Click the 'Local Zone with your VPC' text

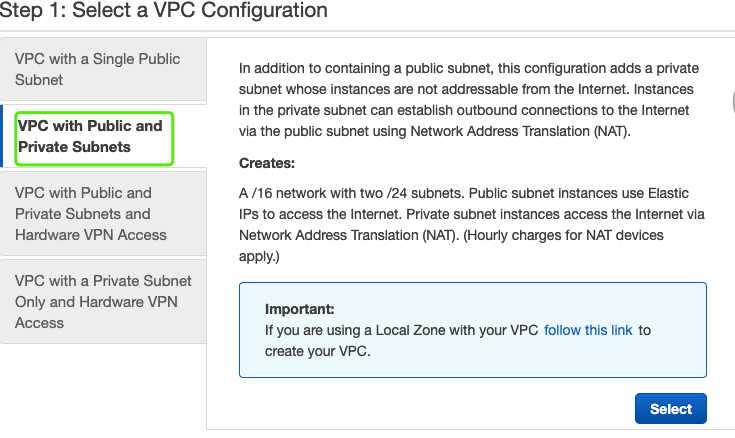458,330
